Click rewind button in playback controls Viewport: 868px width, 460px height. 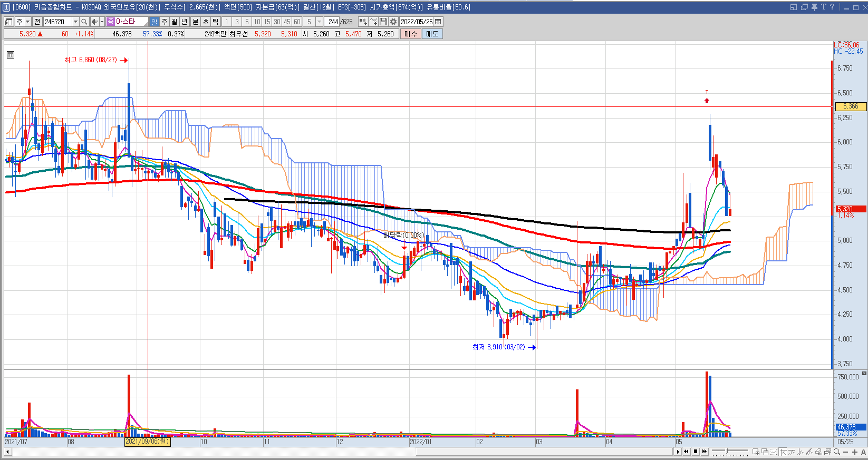pos(686,452)
